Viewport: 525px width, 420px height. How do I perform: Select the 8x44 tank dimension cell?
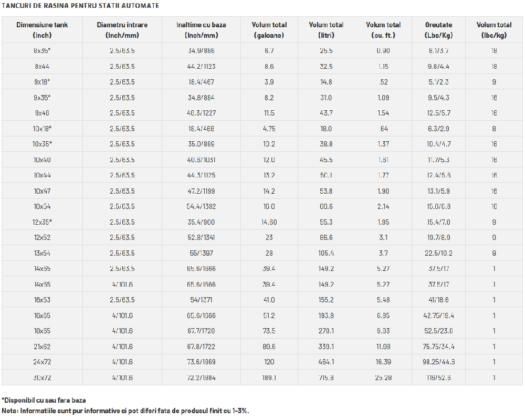pos(42,67)
